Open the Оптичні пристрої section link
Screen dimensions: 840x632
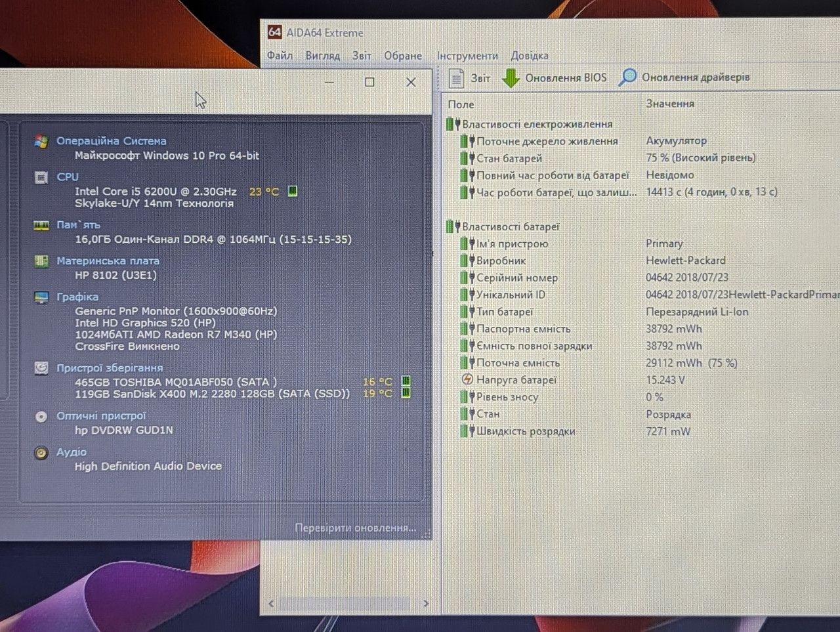[101, 416]
